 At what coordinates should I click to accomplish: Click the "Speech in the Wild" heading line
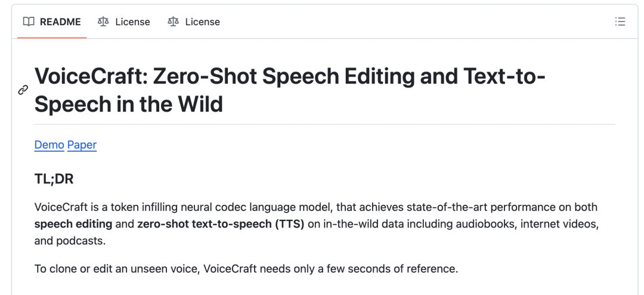pos(128,105)
